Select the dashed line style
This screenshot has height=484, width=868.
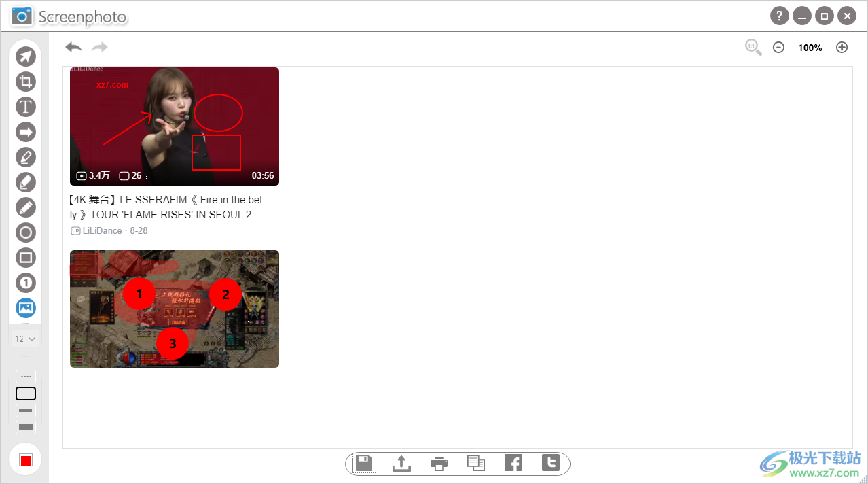[x=25, y=376]
